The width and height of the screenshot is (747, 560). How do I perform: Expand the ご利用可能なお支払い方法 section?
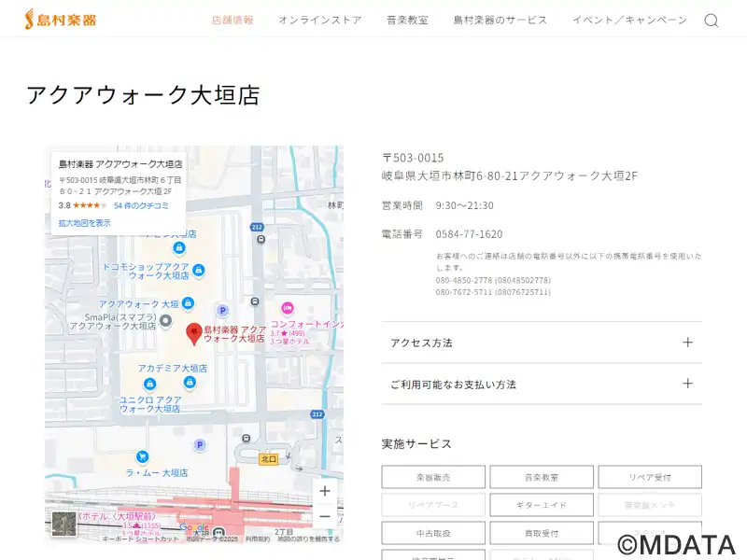[x=542, y=384]
